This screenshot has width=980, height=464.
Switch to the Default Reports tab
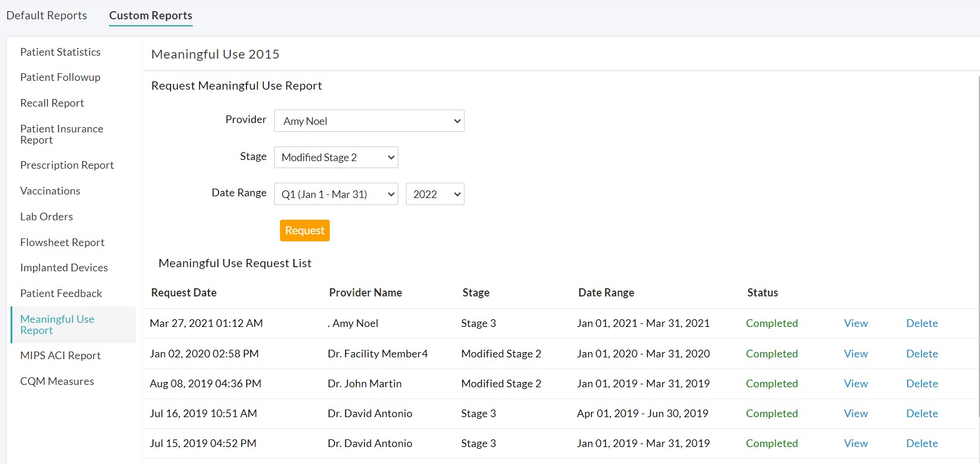tap(47, 15)
